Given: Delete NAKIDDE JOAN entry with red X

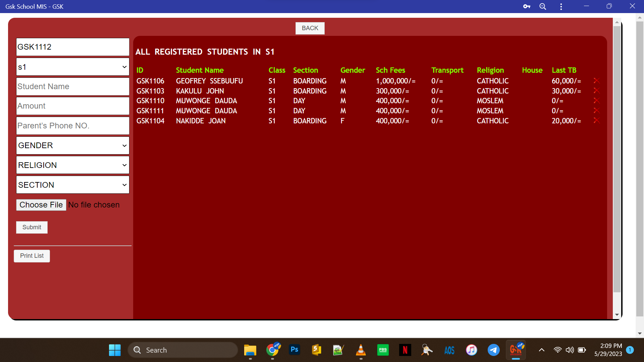Looking at the screenshot, I should click(x=596, y=121).
